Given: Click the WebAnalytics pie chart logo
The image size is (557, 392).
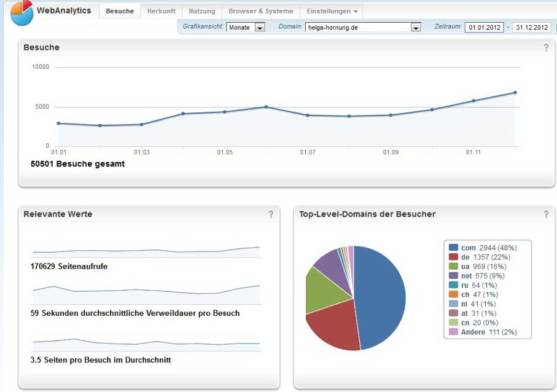Looking at the screenshot, I should [x=21, y=12].
